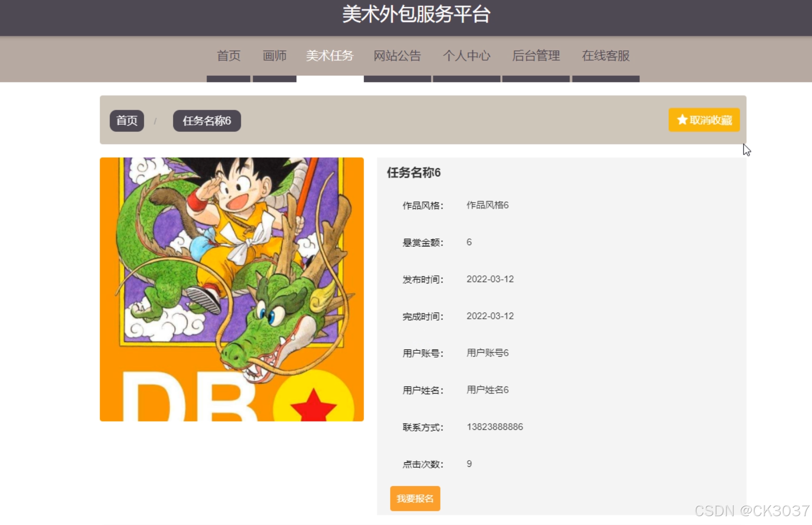The height and width of the screenshot is (525, 812).
Task: Switch to the 网站公告 tab
Action: click(x=397, y=56)
